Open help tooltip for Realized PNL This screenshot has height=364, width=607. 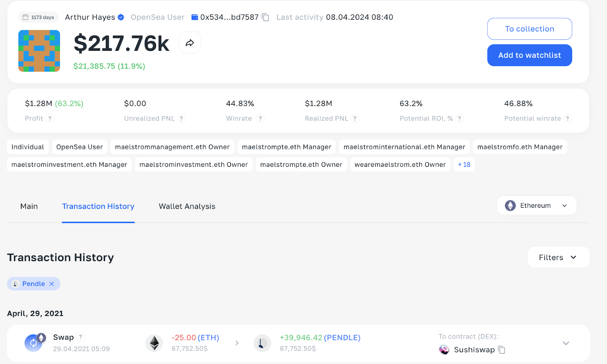tap(355, 119)
